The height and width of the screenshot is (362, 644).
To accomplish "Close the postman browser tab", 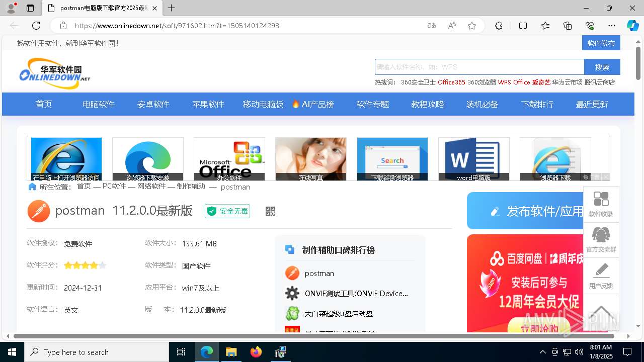I will click(x=154, y=8).
